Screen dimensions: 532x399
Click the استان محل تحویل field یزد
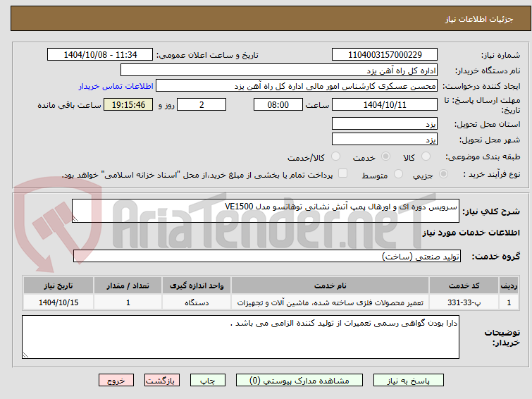385,123
